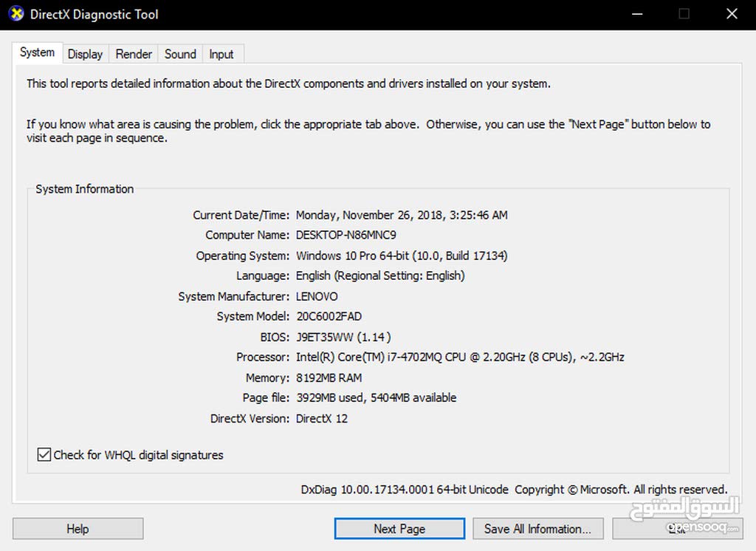756x551 pixels.
Task: Click the Next Page button
Action: pyautogui.click(x=399, y=529)
